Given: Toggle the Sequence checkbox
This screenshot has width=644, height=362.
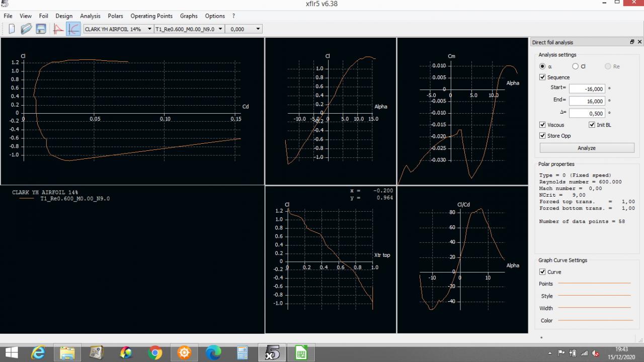Looking at the screenshot, I should 542,77.
